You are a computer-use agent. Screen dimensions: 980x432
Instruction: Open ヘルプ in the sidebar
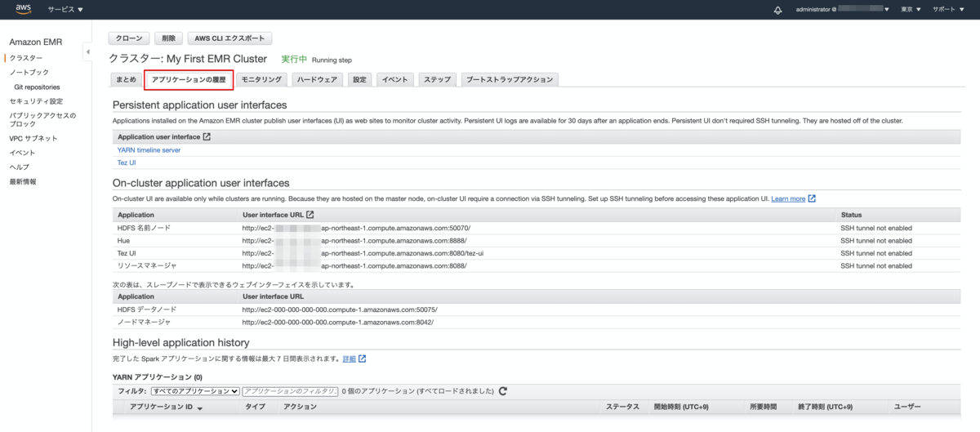(x=20, y=167)
